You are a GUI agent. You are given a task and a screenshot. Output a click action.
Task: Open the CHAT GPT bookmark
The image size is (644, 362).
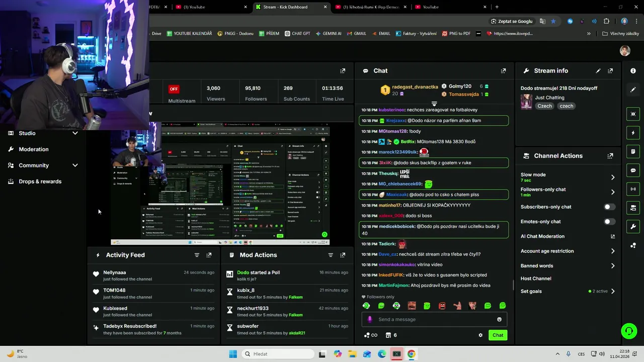(297, 34)
